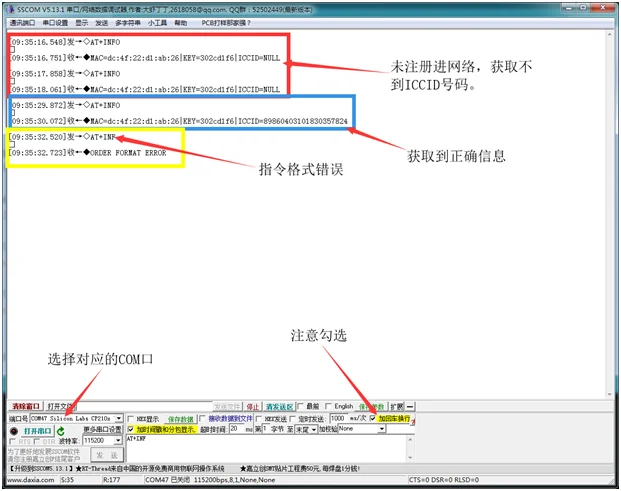The height and width of the screenshot is (491, 621).
Task: Open the 多字符串 menu
Action: pyautogui.click(x=128, y=23)
